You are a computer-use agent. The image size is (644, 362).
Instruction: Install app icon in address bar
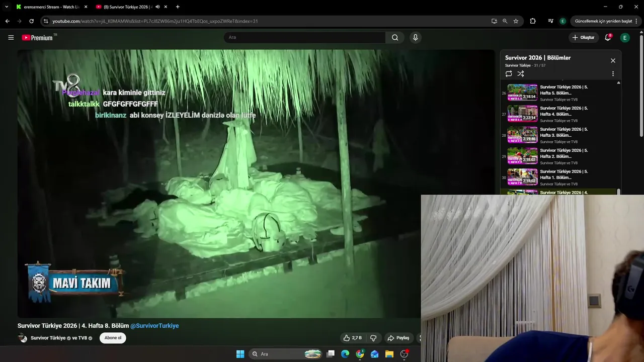[494, 21]
